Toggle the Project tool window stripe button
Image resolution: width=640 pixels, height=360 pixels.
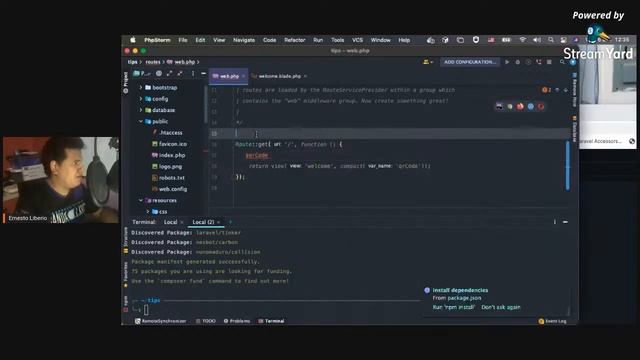125,82
